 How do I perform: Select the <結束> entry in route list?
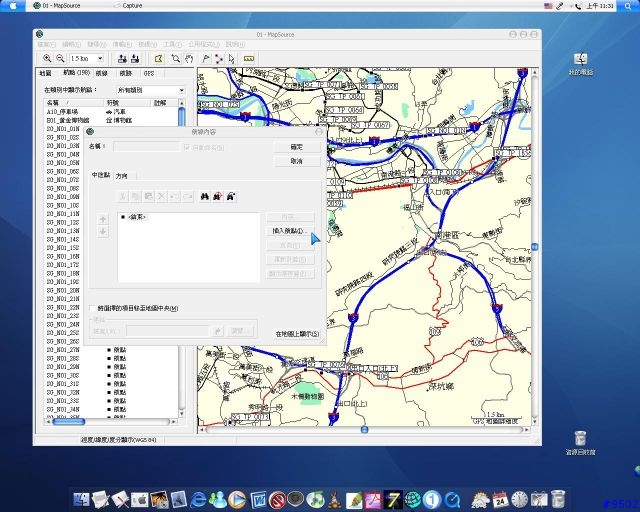click(x=134, y=217)
